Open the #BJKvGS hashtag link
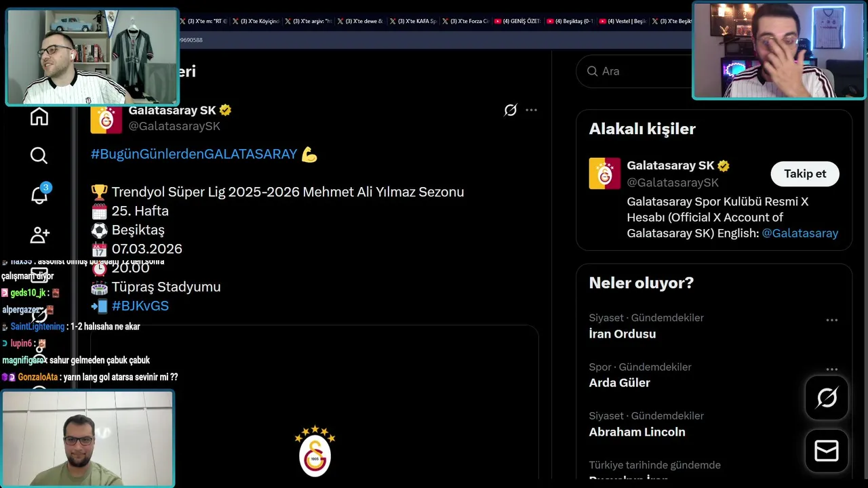868x488 pixels. [x=140, y=306]
